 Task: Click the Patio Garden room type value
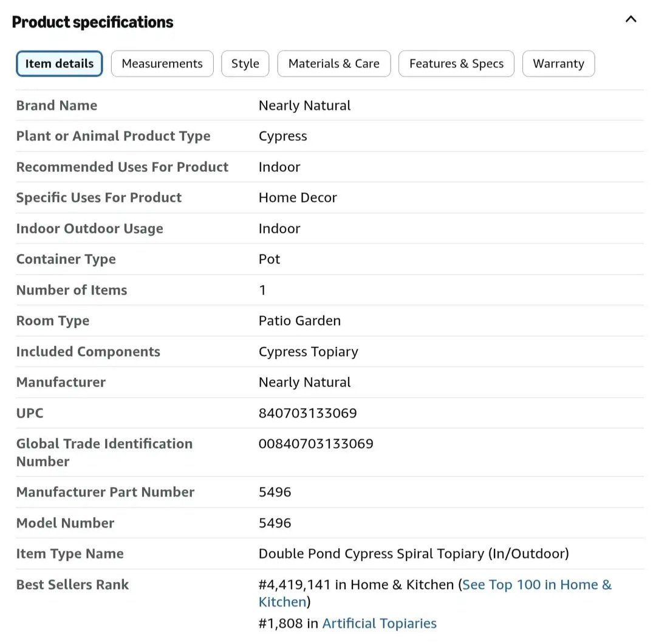pos(299,321)
